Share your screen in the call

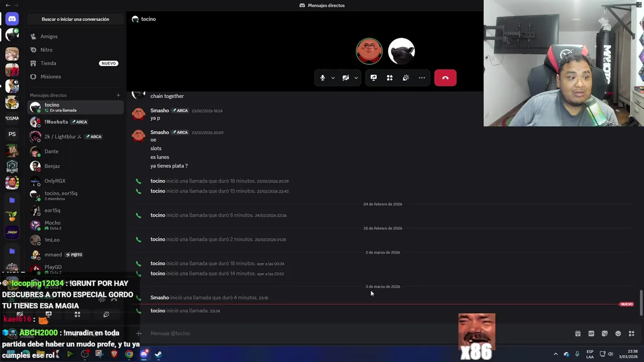pos(373,78)
